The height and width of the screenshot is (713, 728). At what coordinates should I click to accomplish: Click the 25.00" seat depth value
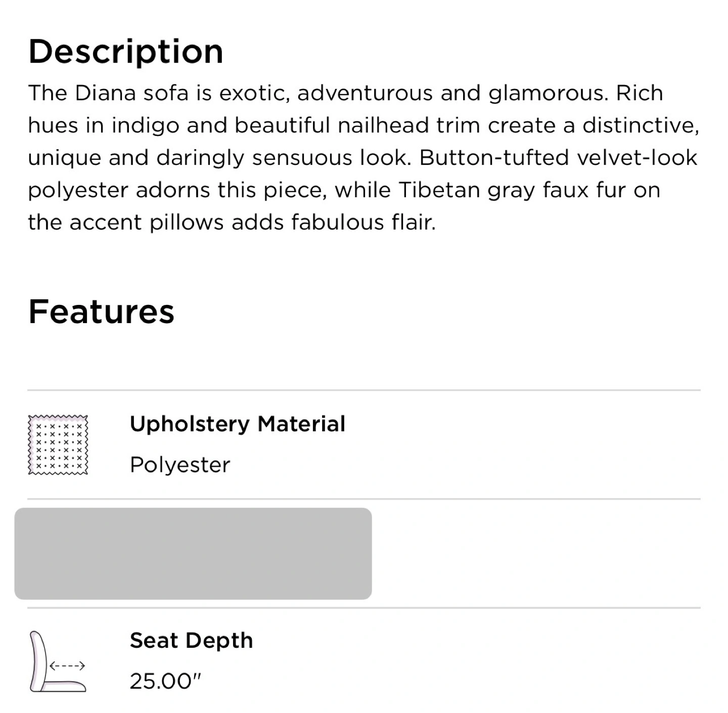coord(165,681)
